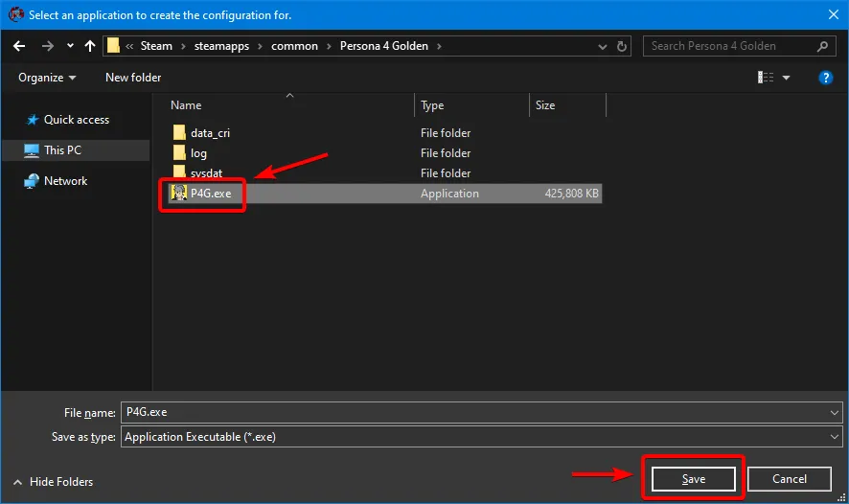Go forward with the forward arrow

tap(48, 46)
